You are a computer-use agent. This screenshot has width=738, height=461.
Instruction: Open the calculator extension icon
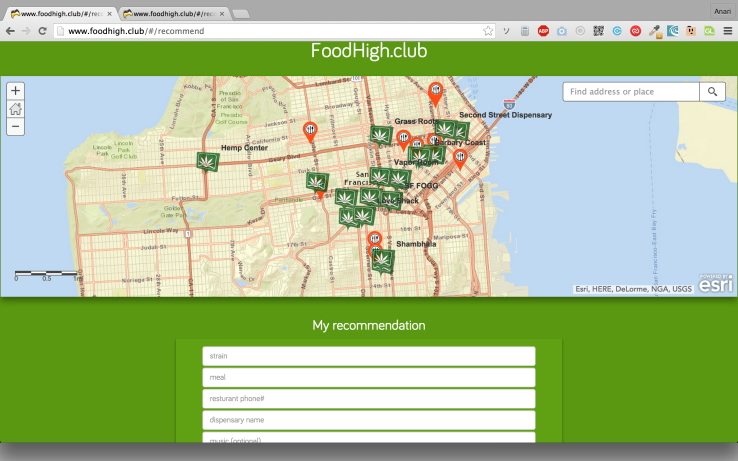pyautogui.click(x=525, y=31)
